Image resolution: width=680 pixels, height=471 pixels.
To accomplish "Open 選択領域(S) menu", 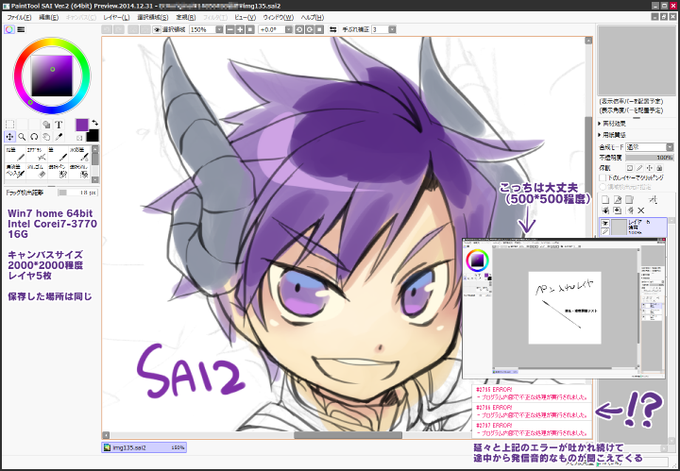I will coord(153,17).
